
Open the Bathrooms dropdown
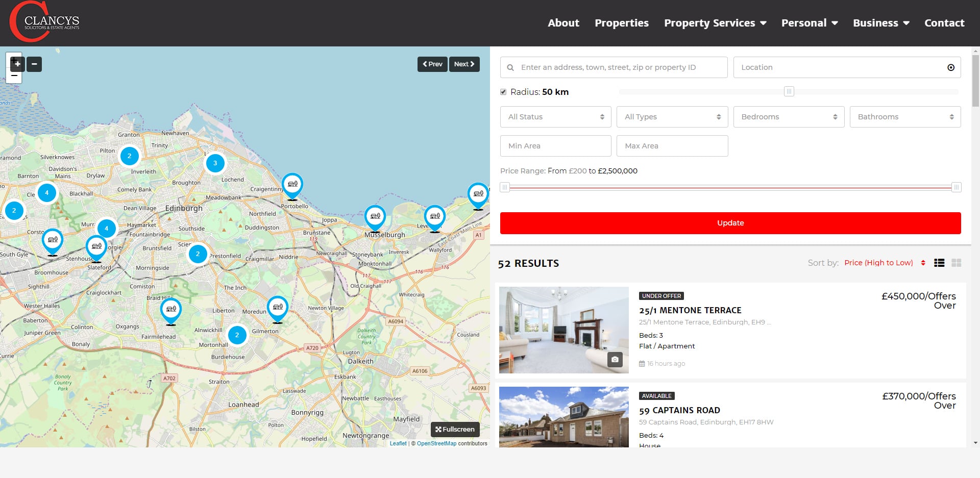(905, 117)
